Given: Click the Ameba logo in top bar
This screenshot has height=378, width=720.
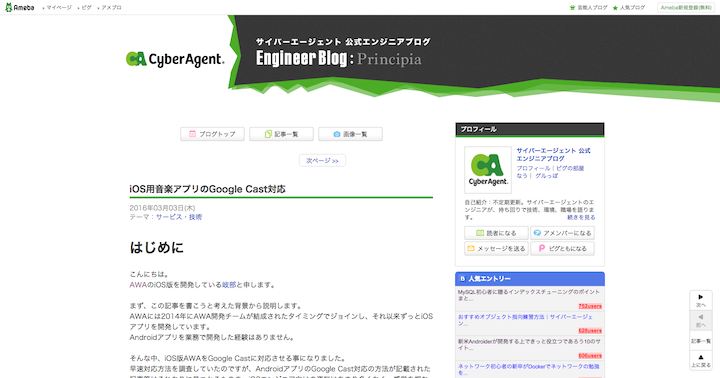Looking at the screenshot, I should [20, 7].
